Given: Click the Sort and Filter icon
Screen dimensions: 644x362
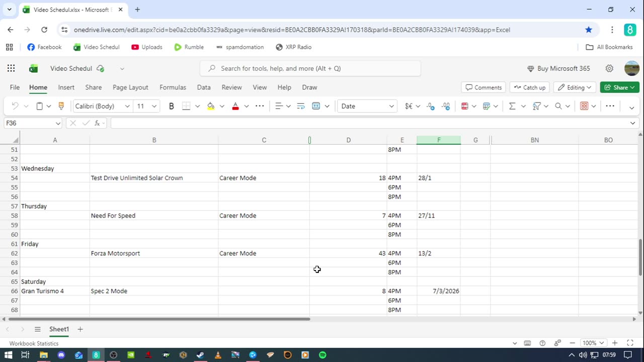Looking at the screenshot, I should click(536, 106).
